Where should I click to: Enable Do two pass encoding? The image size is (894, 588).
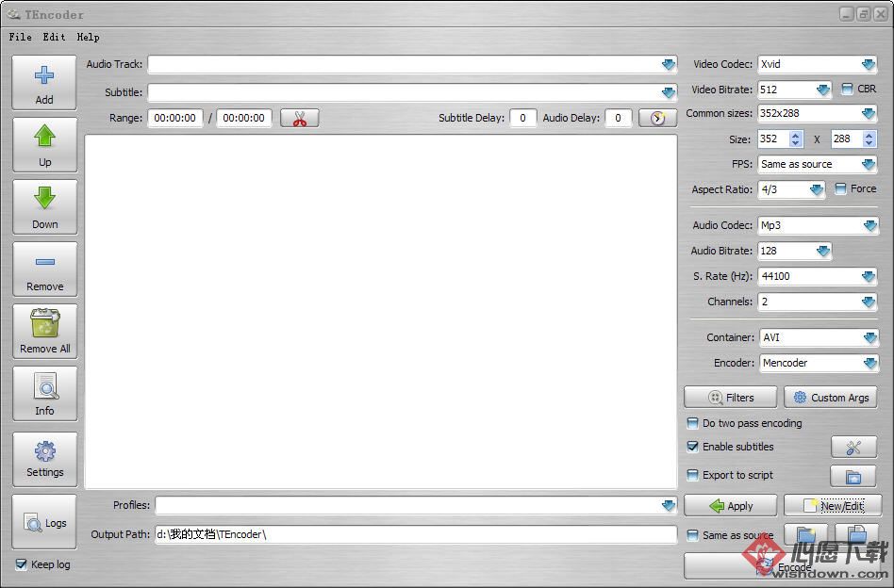[693, 423]
